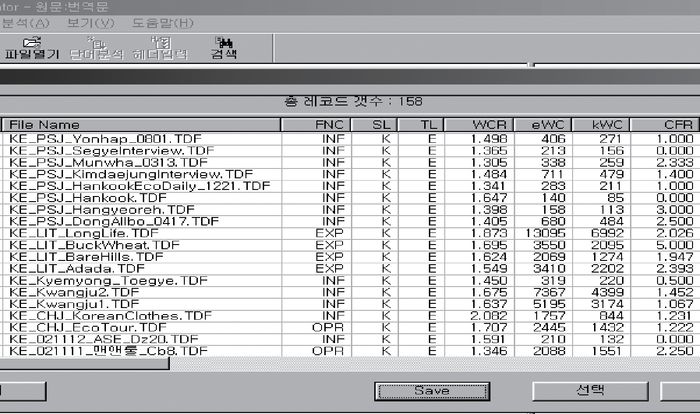Screen dimensions: 700x414
Task: Select row KE_PSJ_SegyeInterview.TDF
Action: [x=350, y=151]
